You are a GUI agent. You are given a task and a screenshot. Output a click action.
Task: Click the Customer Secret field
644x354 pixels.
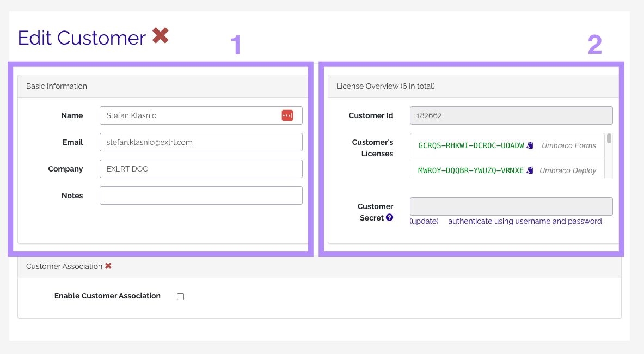click(511, 206)
